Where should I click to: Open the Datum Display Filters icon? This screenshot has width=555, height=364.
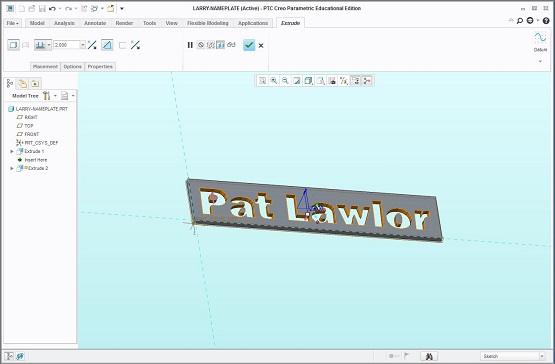click(x=344, y=81)
